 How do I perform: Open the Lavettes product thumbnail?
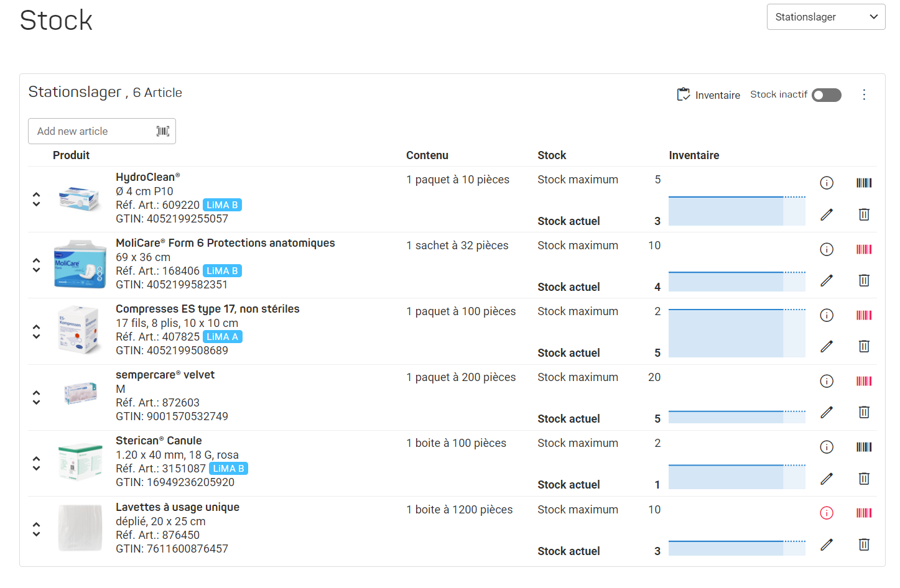click(x=80, y=528)
